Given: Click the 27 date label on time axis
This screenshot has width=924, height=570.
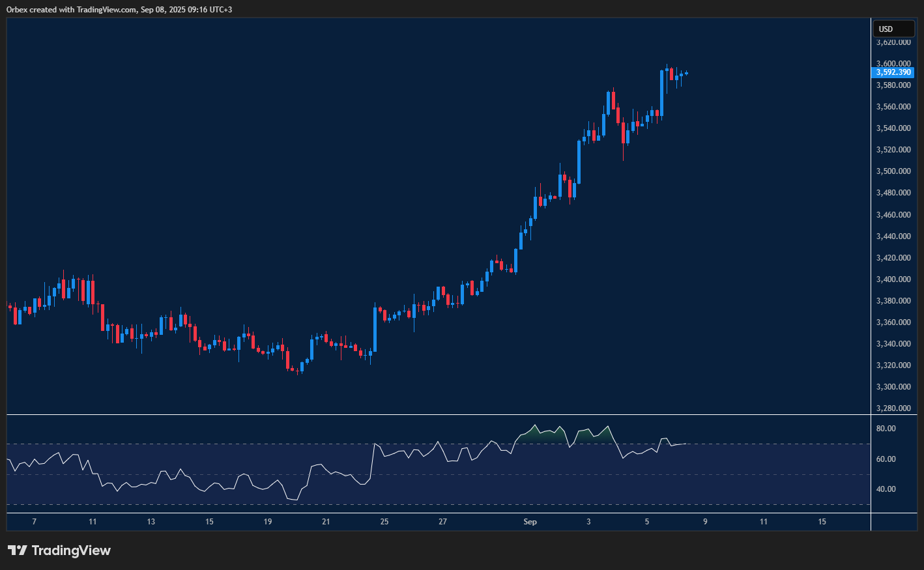Looking at the screenshot, I should 442,522.
